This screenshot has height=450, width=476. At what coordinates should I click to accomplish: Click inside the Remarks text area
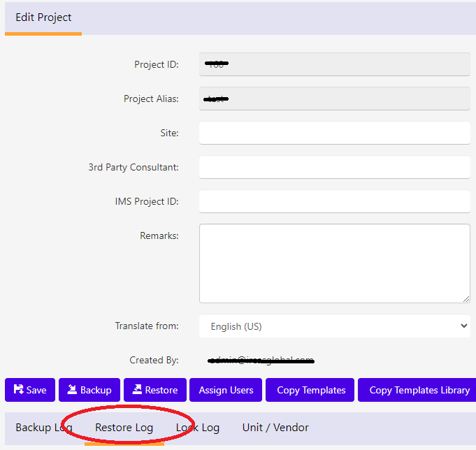334,263
